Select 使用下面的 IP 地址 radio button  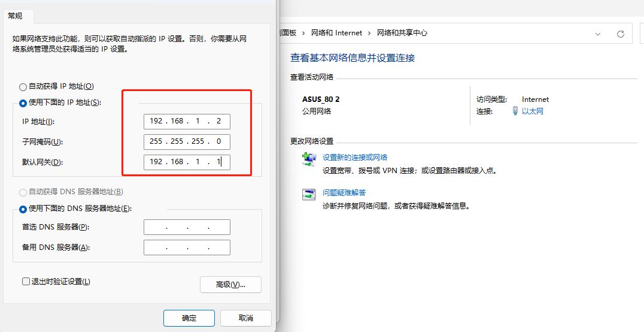click(x=23, y=103)
